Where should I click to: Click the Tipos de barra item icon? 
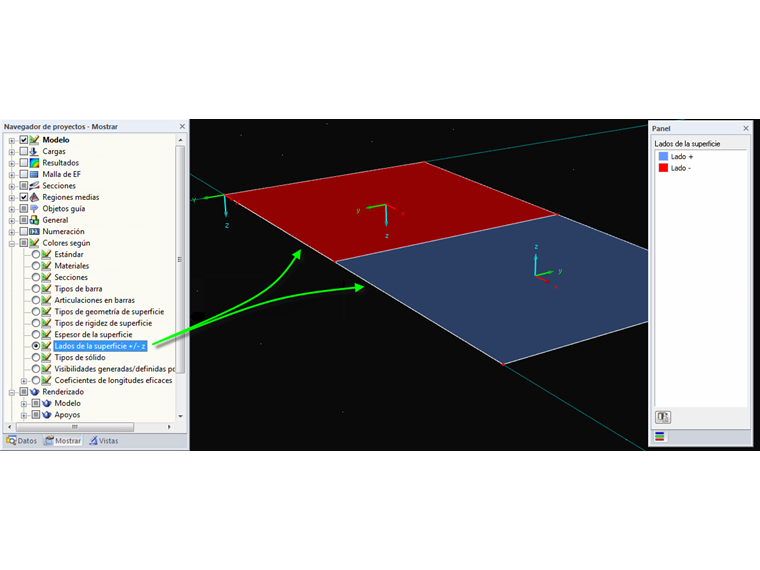47,289
